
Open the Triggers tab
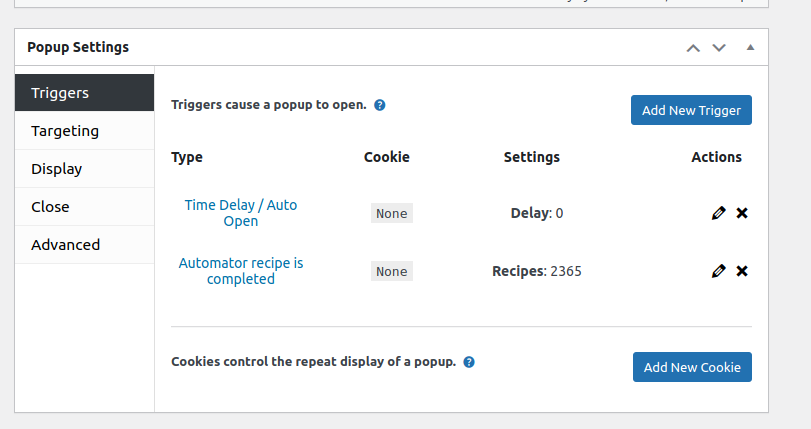coord(85,93)
